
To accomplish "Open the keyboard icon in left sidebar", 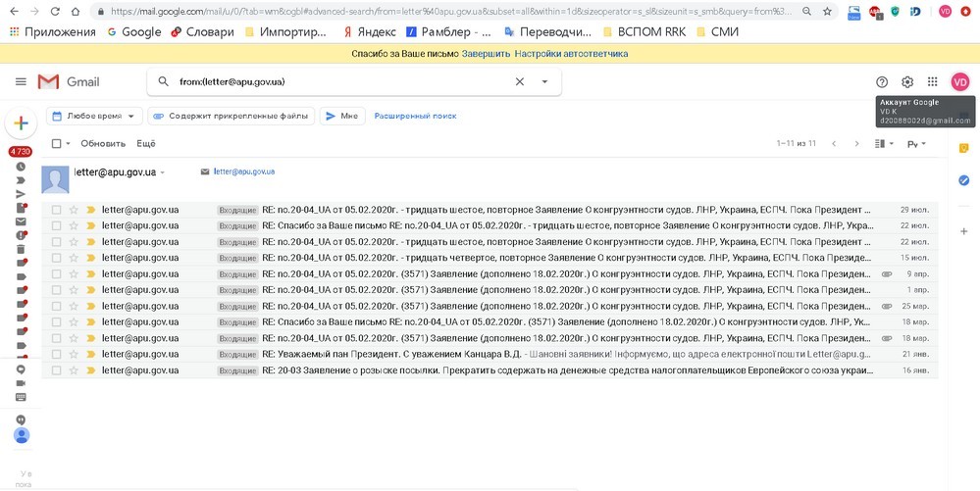I will tap(21, 397).
